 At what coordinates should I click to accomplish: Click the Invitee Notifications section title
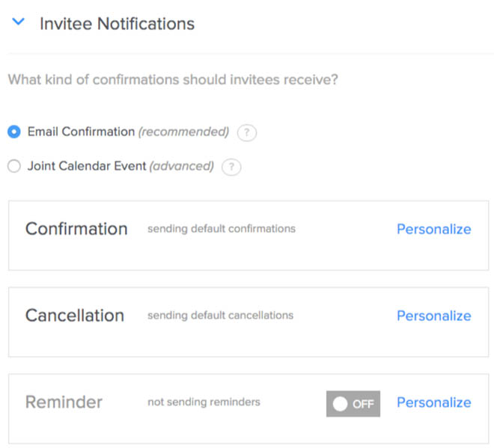(x=117, y=24)
